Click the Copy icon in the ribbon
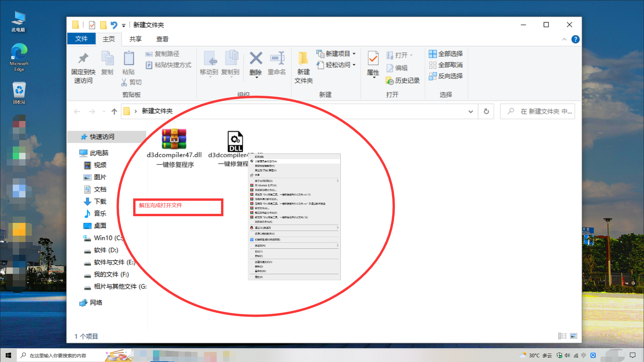Viewport: 644px width, 362px height. click(x=107, y=59)
